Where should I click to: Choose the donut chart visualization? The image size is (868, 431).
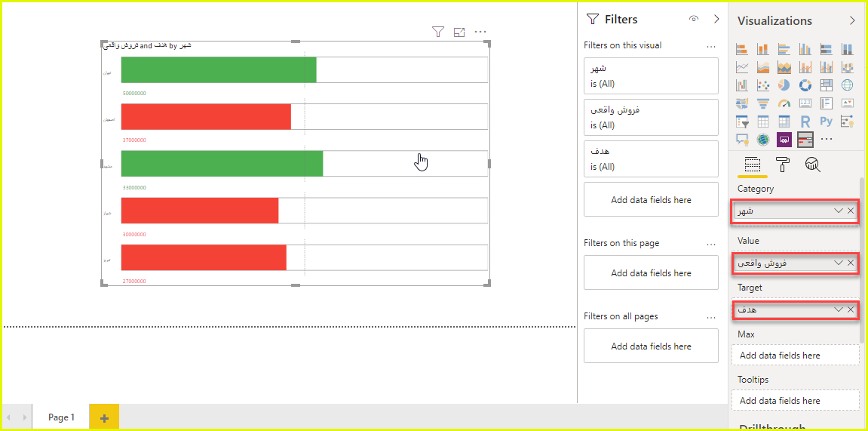click(x=805, y=85)
